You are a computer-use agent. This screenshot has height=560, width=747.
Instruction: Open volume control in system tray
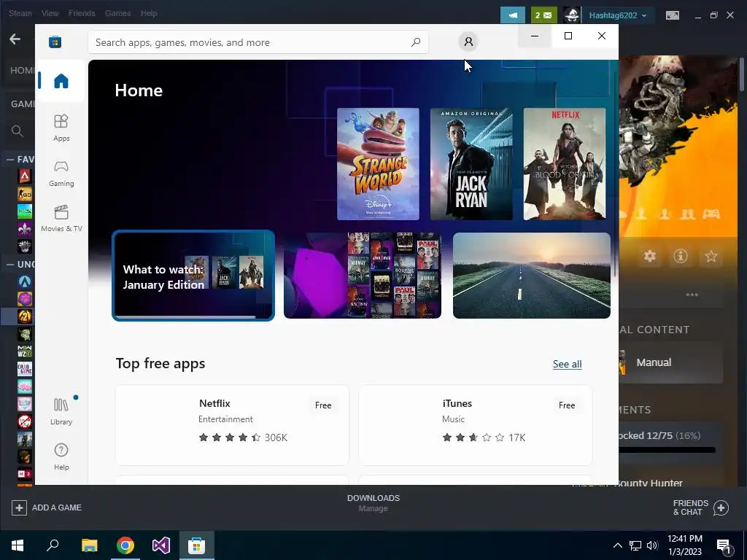tap(652, 545)
